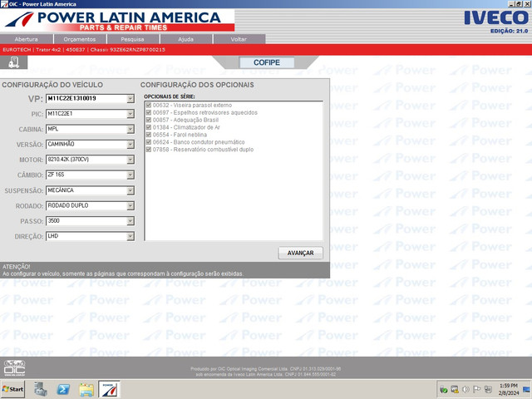
Task: Click the IVECO brand logo
Action: [x=496, y=17]
